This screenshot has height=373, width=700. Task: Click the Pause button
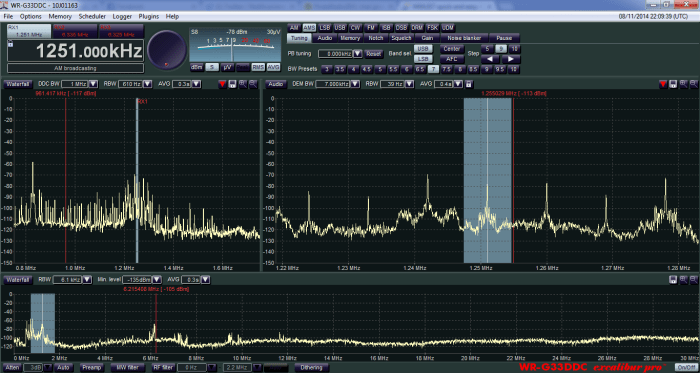[504, 38]
